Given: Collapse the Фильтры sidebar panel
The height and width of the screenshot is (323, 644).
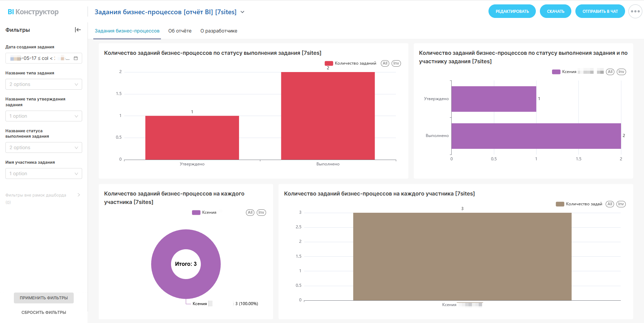Looking at the screenshot, I should tap(78, 30).
